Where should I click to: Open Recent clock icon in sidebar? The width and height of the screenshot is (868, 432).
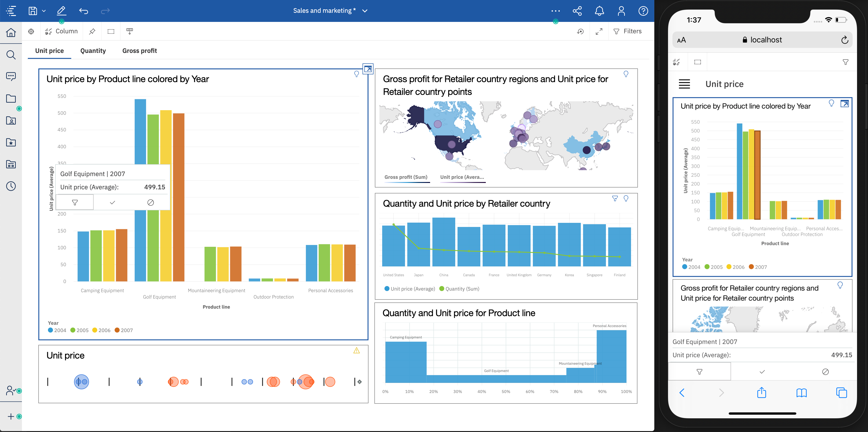pyautogui.click(x=11, y=186)
